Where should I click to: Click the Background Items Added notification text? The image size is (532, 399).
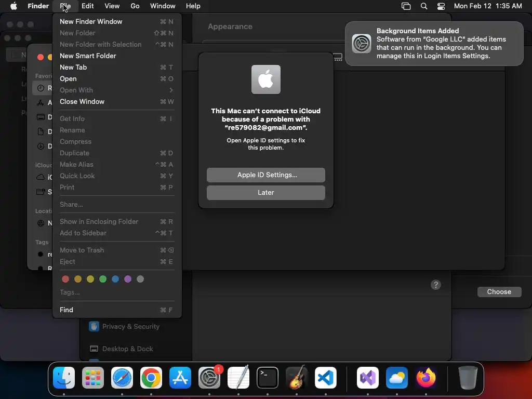[x=418, y=31]
